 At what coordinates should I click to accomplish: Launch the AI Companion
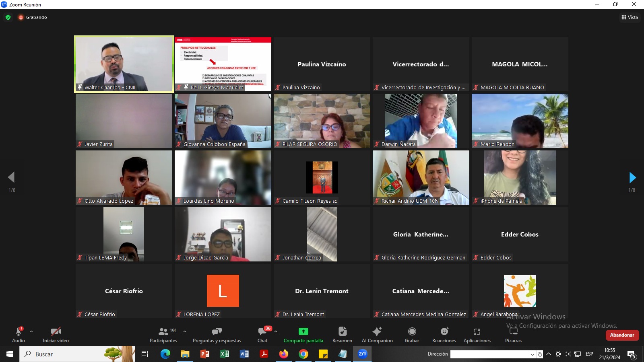pos(377,334)
